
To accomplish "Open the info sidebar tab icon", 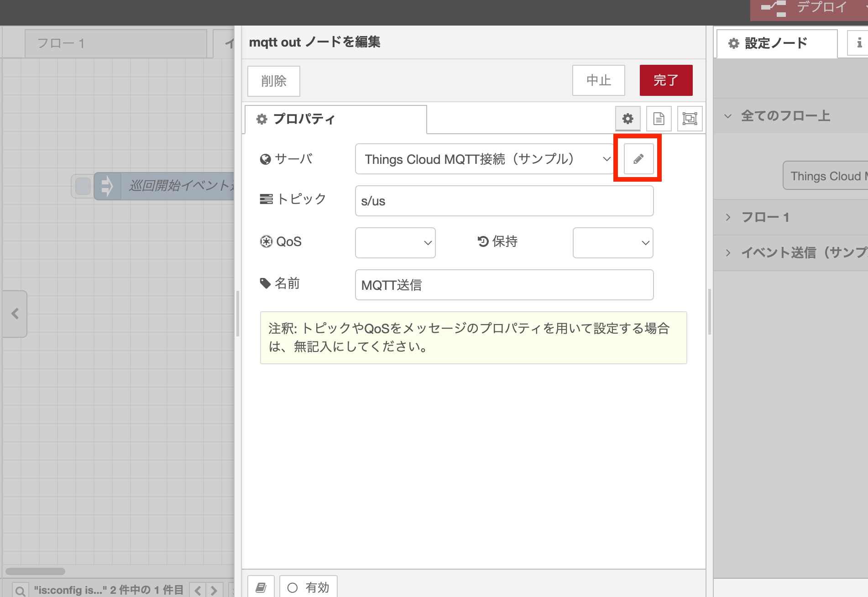I will coord(859,43).
